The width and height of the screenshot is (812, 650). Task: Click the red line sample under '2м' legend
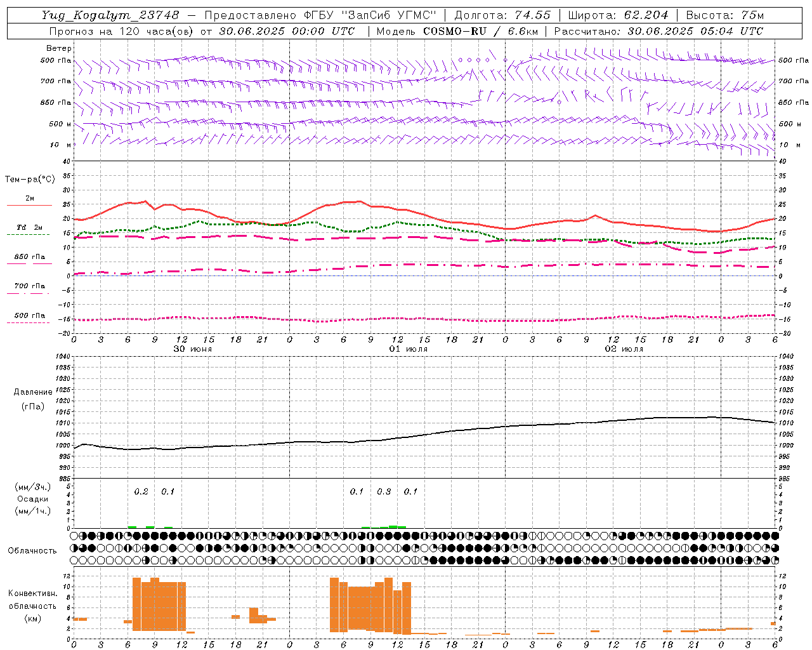tap(29, 206)
